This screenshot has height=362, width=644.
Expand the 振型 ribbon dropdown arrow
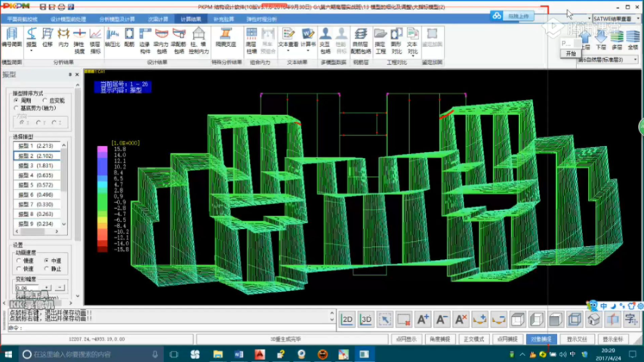tap(31, 51)
